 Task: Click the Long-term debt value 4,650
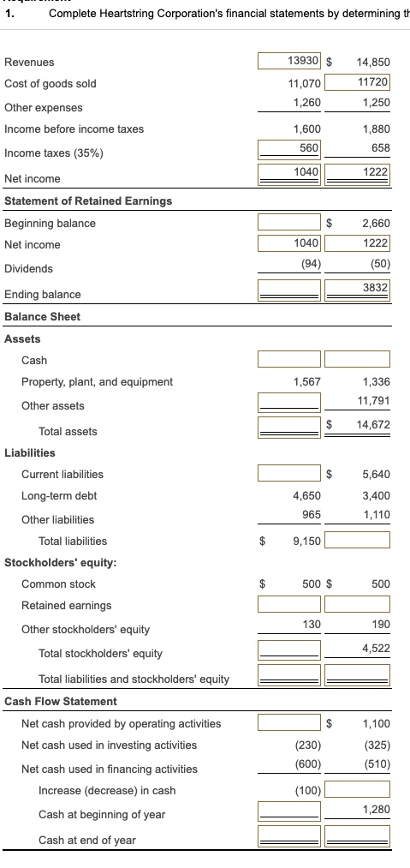point(307,496)
